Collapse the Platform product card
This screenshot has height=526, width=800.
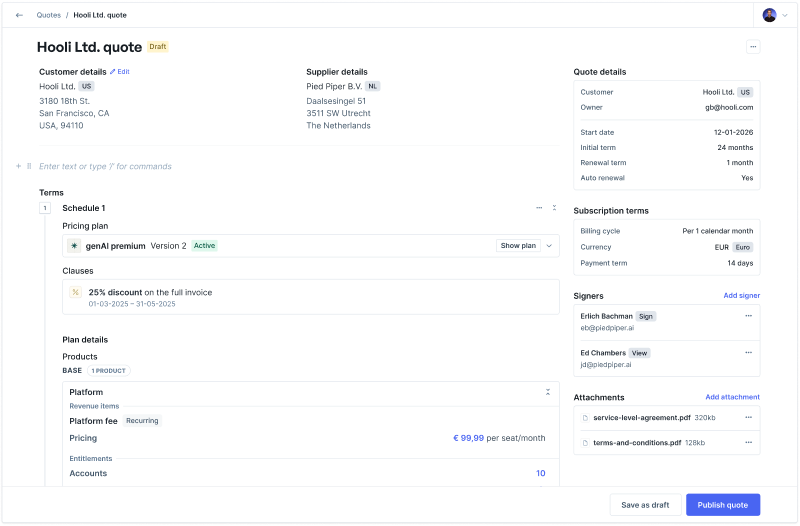pos(548,392)
